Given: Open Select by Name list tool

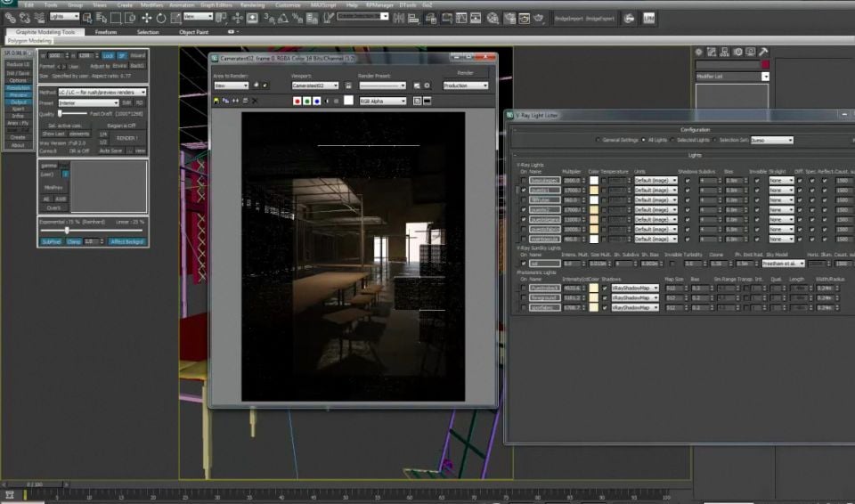Looking at the screenshot, I should [102, 18].
